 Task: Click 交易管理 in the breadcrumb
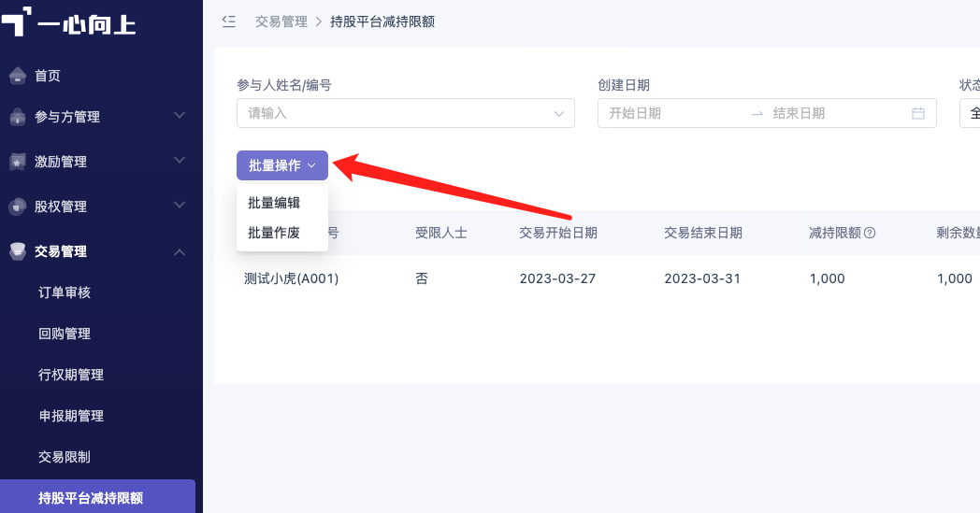pyautogui.click(x=281, y=21)
